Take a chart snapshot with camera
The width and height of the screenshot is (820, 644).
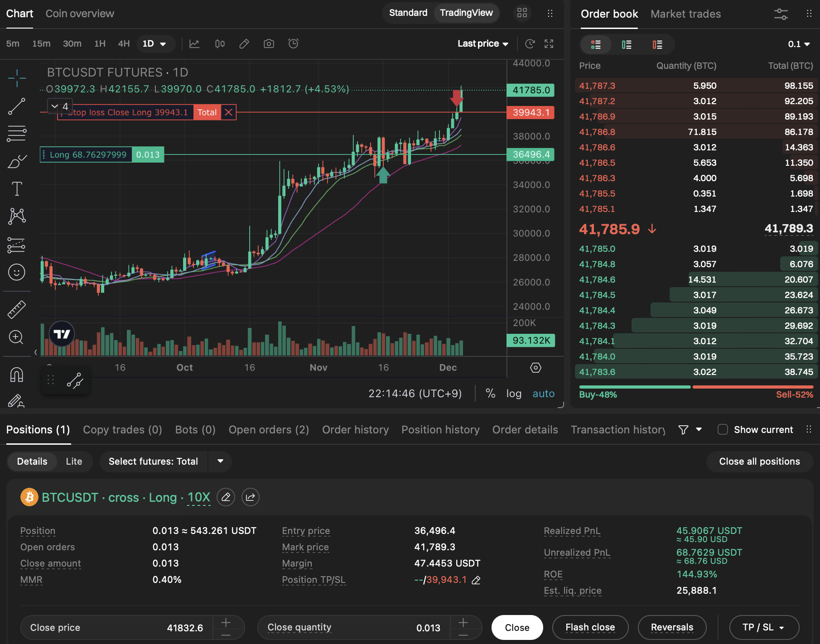269,44
